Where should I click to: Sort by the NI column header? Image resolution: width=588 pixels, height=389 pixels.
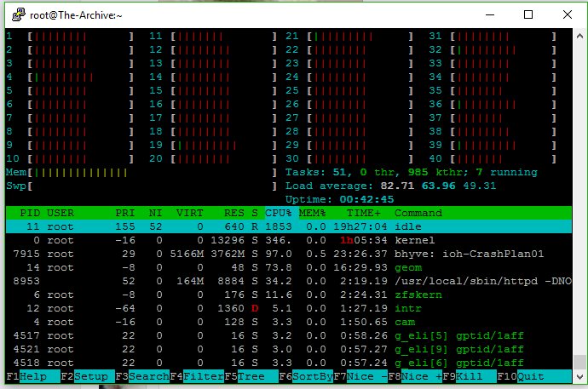tap(156, 213)
